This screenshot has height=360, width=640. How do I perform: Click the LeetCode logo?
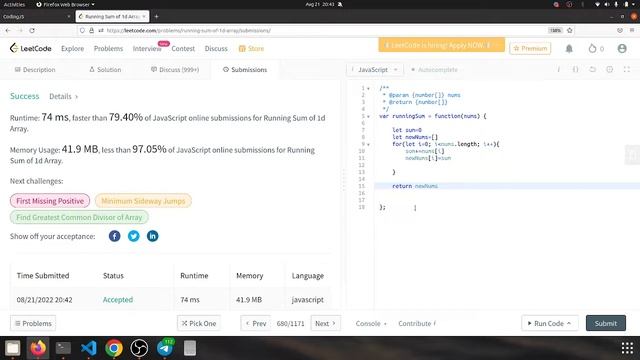click(x=31, y=48)
